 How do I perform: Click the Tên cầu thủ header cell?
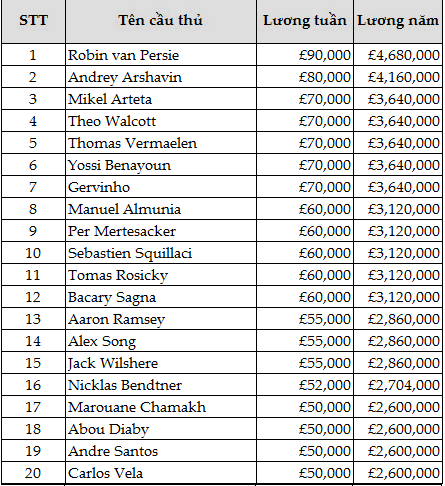(161, 22)
